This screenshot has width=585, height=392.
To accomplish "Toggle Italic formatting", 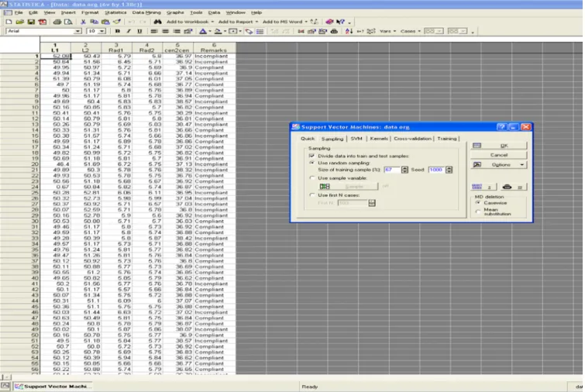I will 129,31.
